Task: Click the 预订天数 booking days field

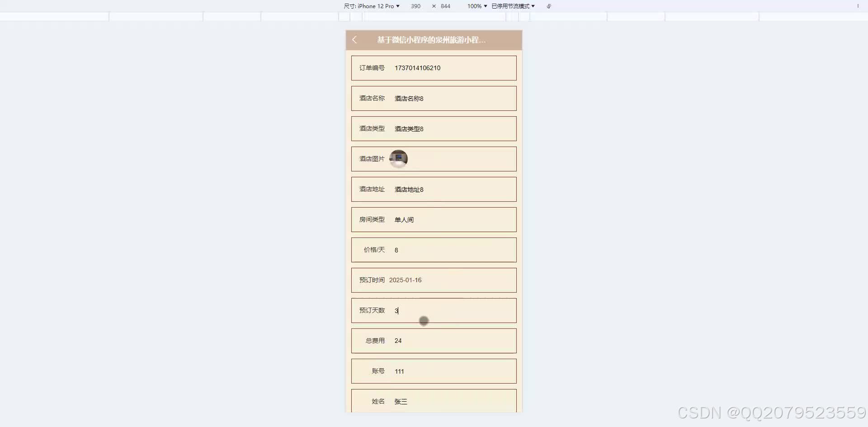Action: pos(433,310)
